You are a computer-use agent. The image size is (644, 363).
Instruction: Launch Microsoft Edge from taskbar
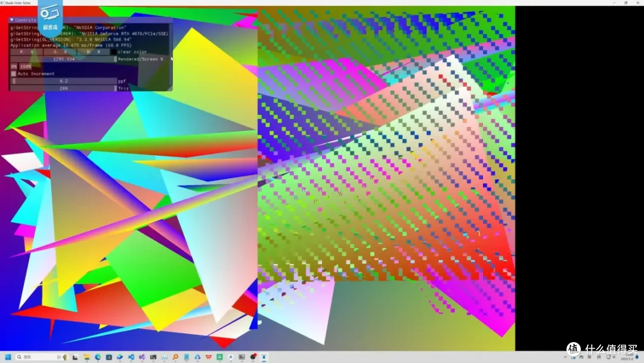coord(98,357)
